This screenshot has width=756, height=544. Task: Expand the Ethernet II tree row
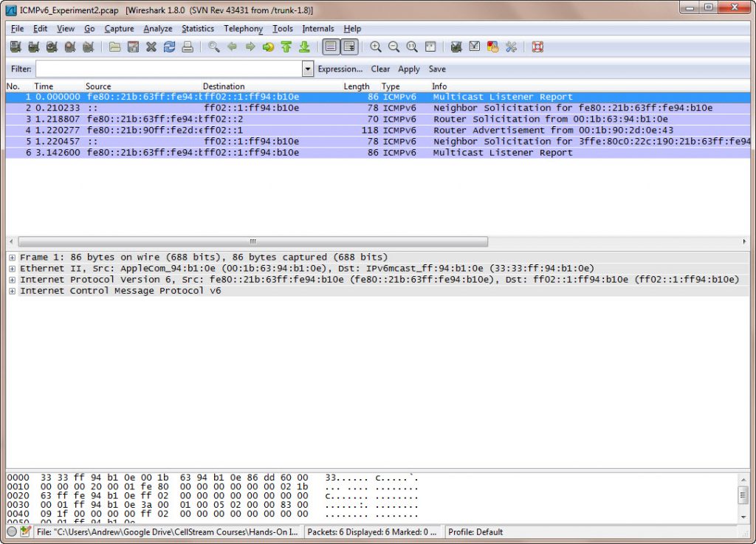(12, 269)
